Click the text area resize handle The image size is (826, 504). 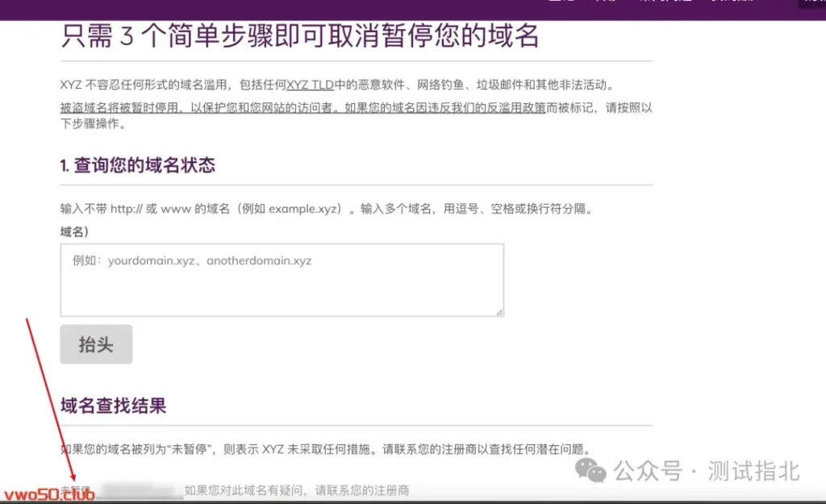click(499, 311)
